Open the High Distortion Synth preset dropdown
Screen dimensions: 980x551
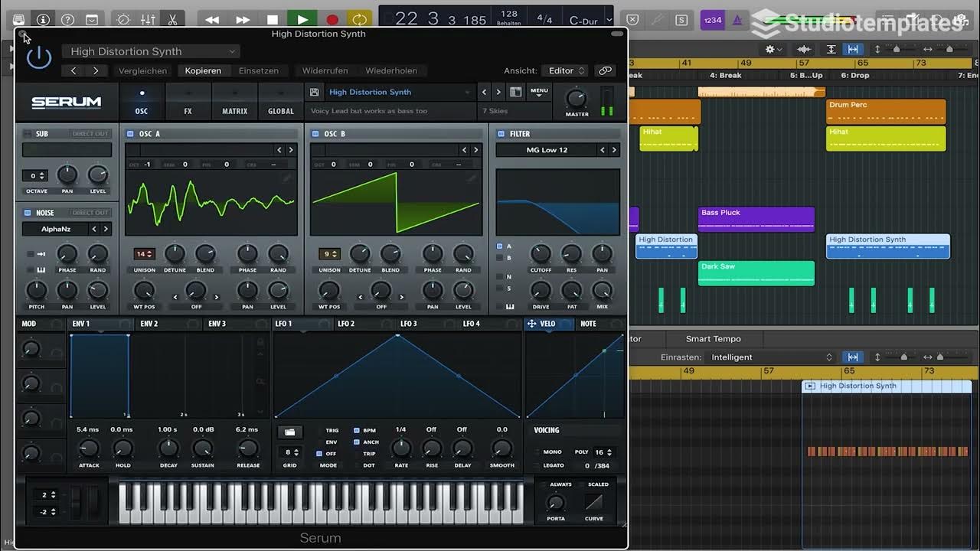click(x=151, y=51)
